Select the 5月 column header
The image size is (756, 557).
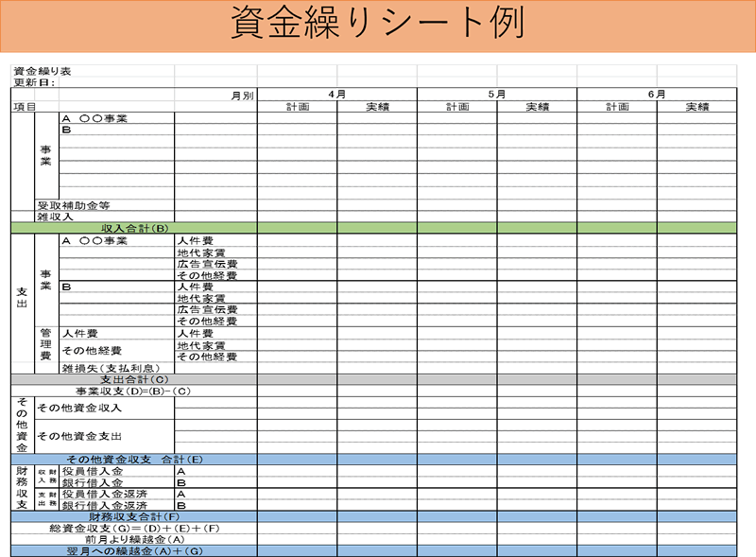click(496, 95)
